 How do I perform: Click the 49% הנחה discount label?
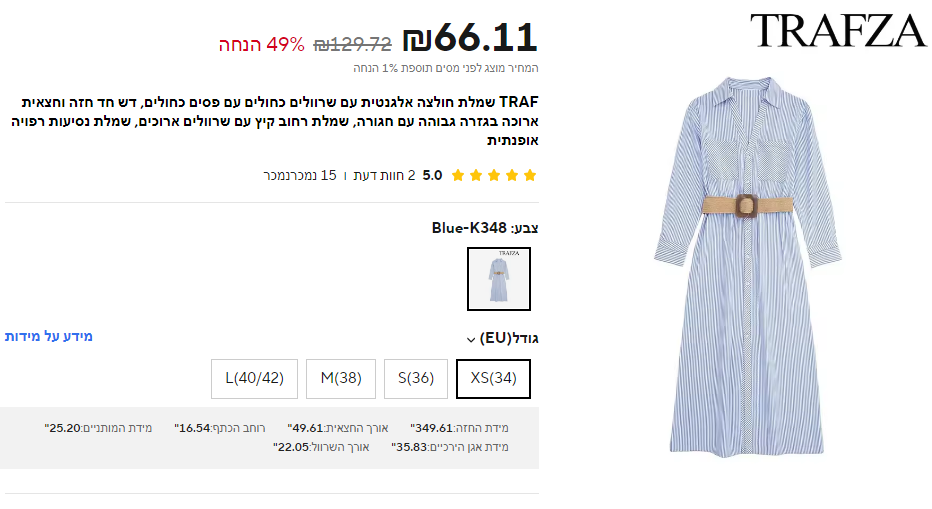pos(261,45)
